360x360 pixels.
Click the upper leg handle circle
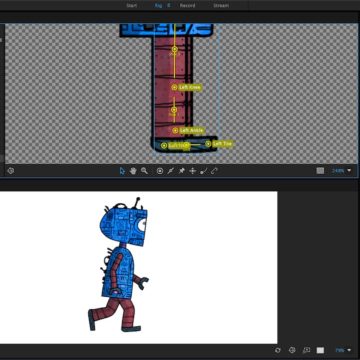coord(174,49)
